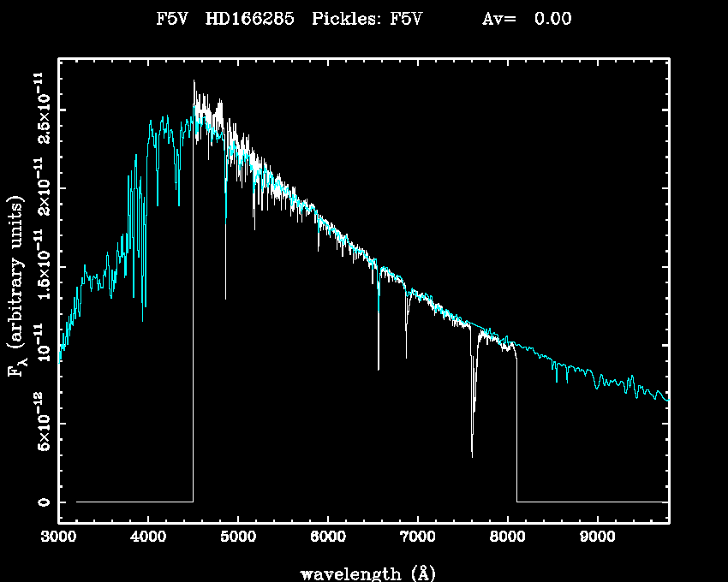Click the 'Fλ (arbitrary units)' y-axis label
This screenshot has height=582, width=728.
pos(15,287)
